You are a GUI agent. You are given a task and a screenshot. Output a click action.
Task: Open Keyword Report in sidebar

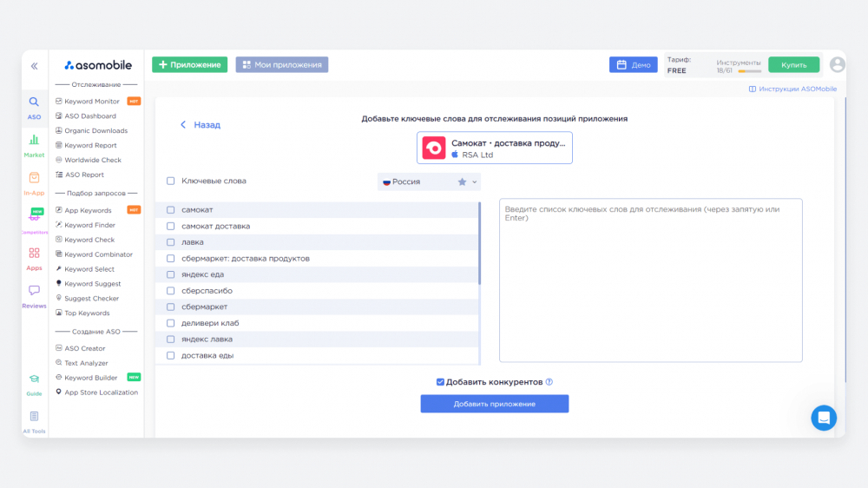[90, 145]
